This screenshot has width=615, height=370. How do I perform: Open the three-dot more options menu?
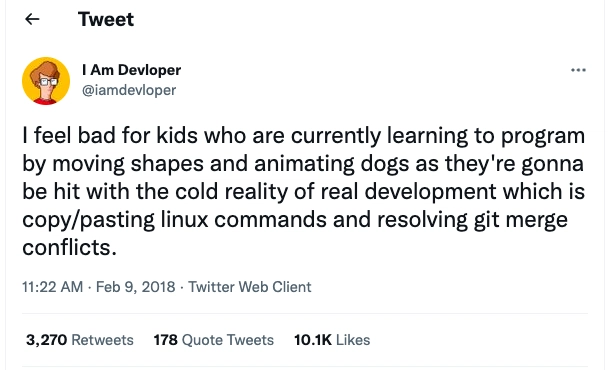click(x=578, y=70)
